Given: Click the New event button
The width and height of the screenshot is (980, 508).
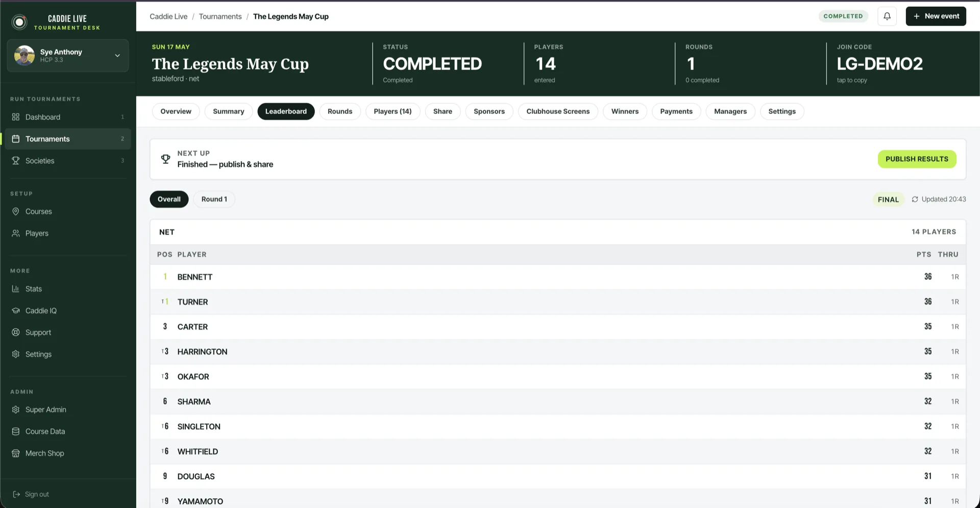Looking at the screenshot, I should point(936,16).
